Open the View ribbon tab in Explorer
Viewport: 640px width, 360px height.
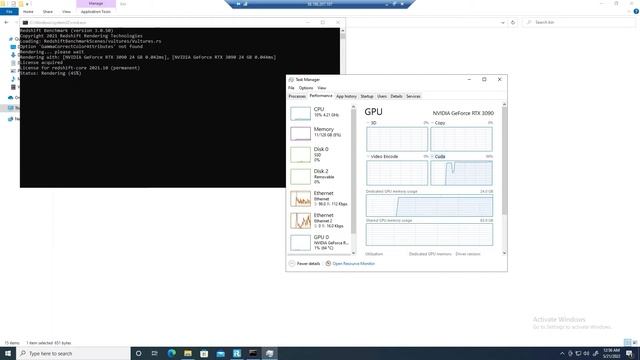pyautogui.click(x=66, y=12)
